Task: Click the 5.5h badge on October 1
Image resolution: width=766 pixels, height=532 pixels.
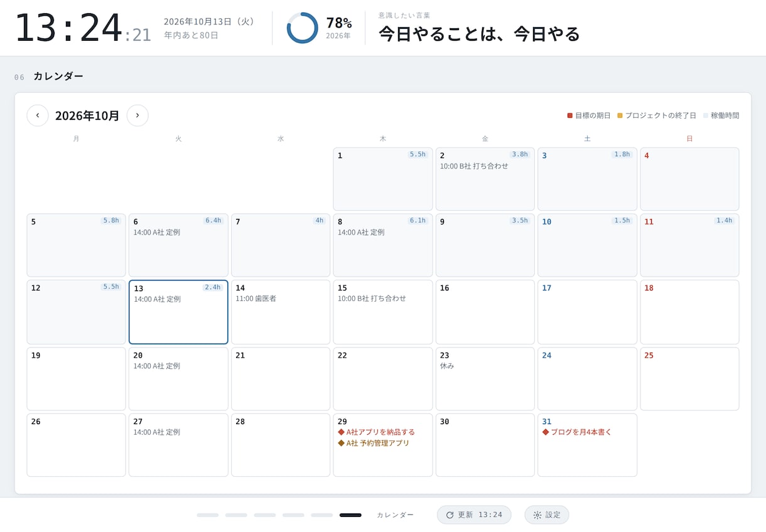Action: point(418,154)
